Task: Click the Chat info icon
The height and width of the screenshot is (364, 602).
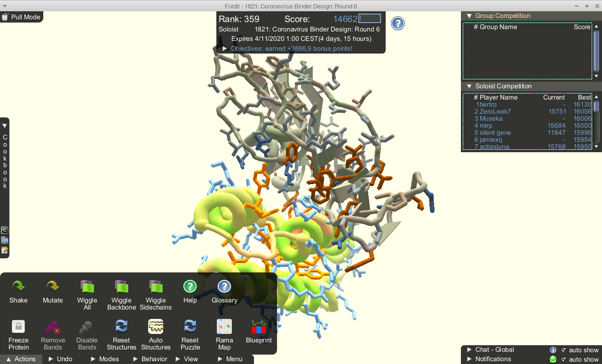Action: [x=553, y=350]
